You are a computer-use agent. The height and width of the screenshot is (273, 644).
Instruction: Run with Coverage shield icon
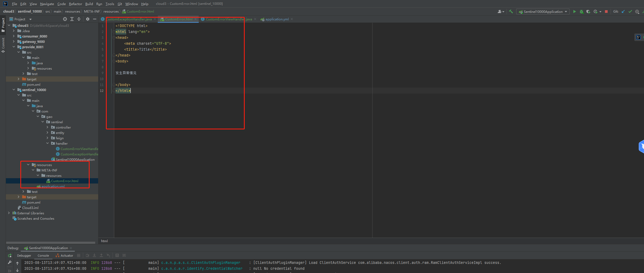click(588, 12)
